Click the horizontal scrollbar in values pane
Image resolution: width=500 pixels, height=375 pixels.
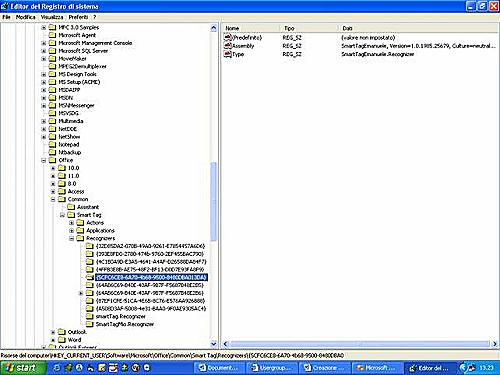359,344
